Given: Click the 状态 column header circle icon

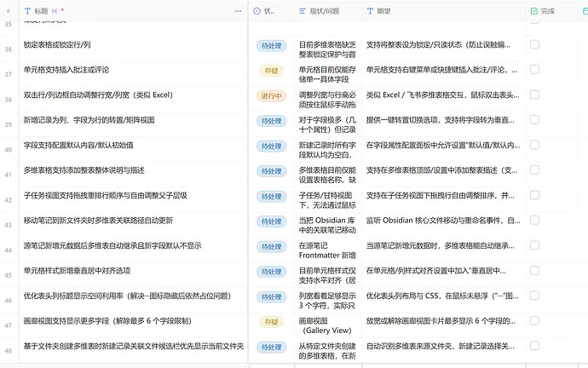Looking at the screenshot, I should coord(257,11).
